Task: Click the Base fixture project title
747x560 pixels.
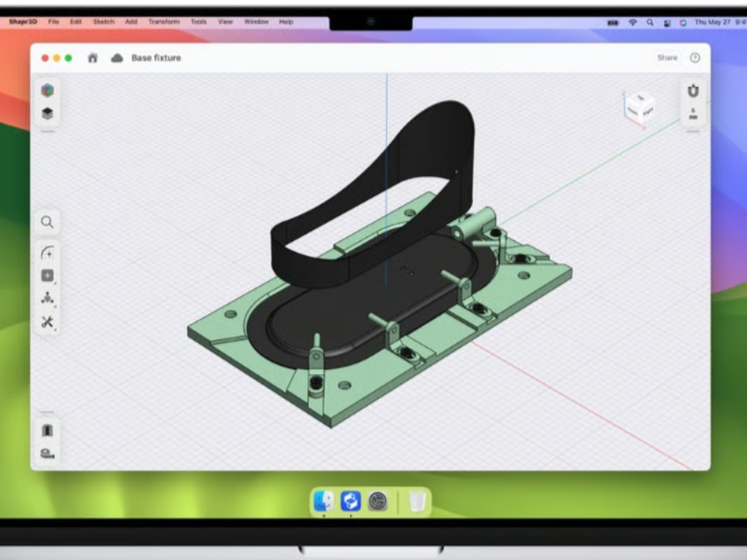Action: click(x=156, y=58)
